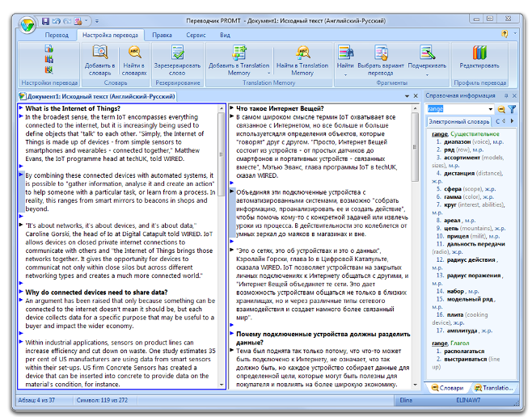The image size is (532, 417).
Task: Click the middle small books icon in Настройки перевода
Action: (49, 59)
